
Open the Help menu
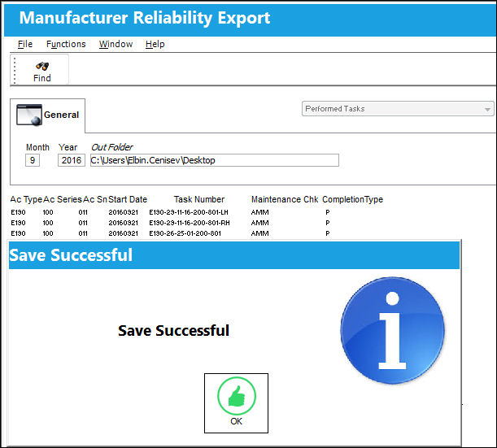pyautogui.click(x=155, y=44)
